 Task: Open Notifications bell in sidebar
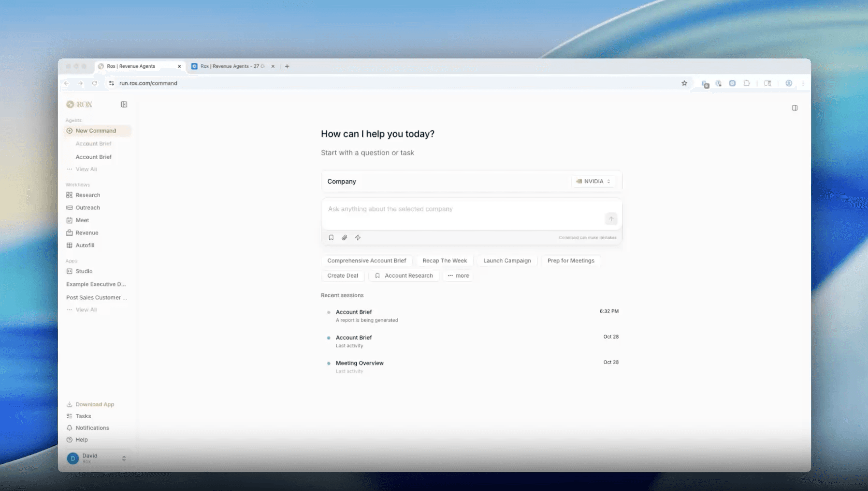click(92, 428)
